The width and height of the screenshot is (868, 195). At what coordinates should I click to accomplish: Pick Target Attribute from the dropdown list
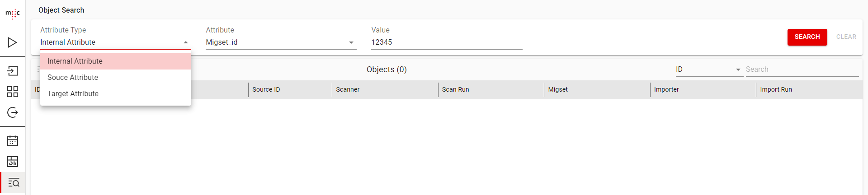(73, 94)
